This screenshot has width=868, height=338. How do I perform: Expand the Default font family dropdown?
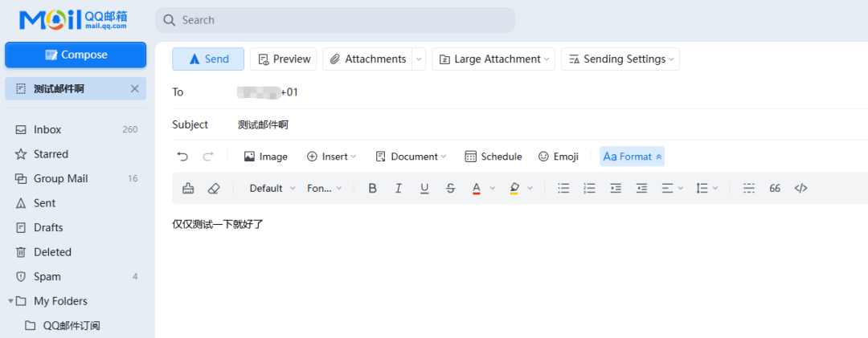pos(272,188)
